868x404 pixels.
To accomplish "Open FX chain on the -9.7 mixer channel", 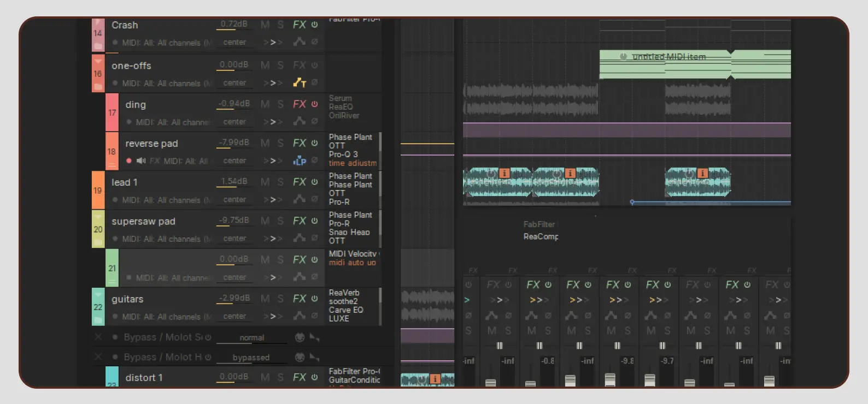I will point(653,284).
